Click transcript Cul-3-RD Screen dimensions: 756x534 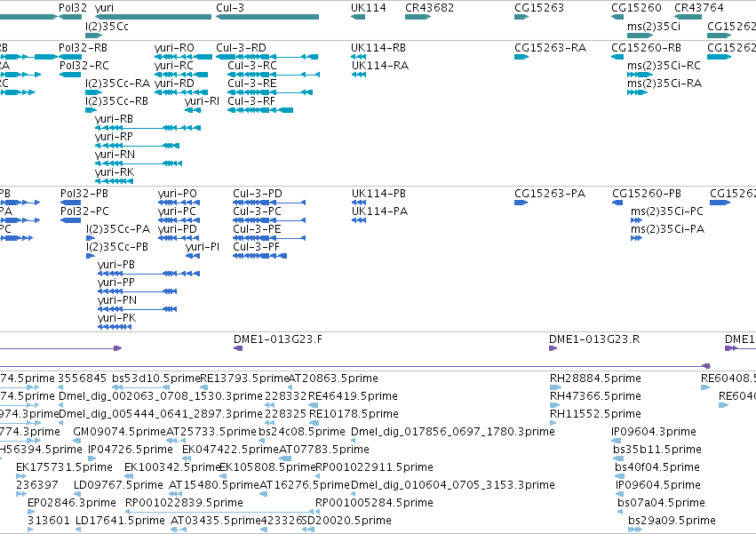(241, 48)
